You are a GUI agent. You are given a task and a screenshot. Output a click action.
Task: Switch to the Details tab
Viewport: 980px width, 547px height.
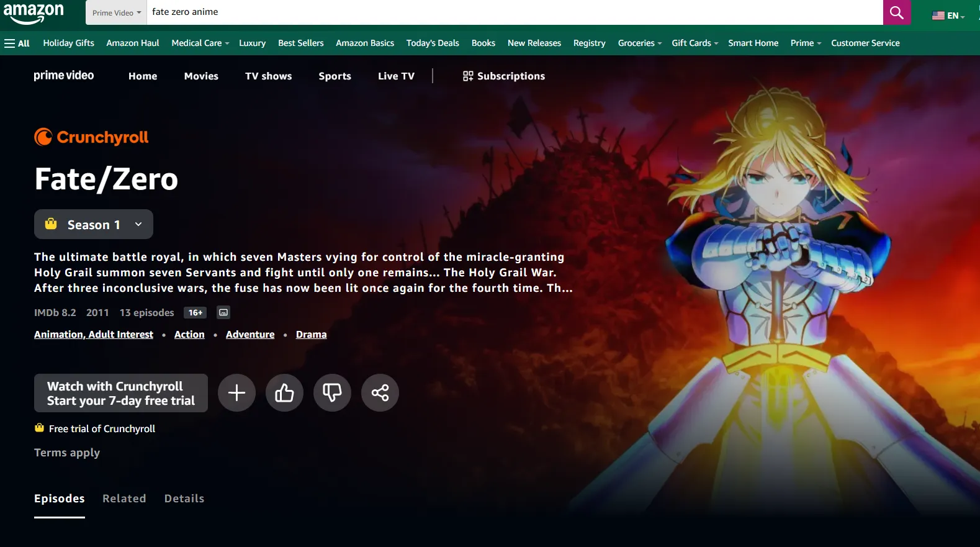pyautogui.click(x=184, y=499)
